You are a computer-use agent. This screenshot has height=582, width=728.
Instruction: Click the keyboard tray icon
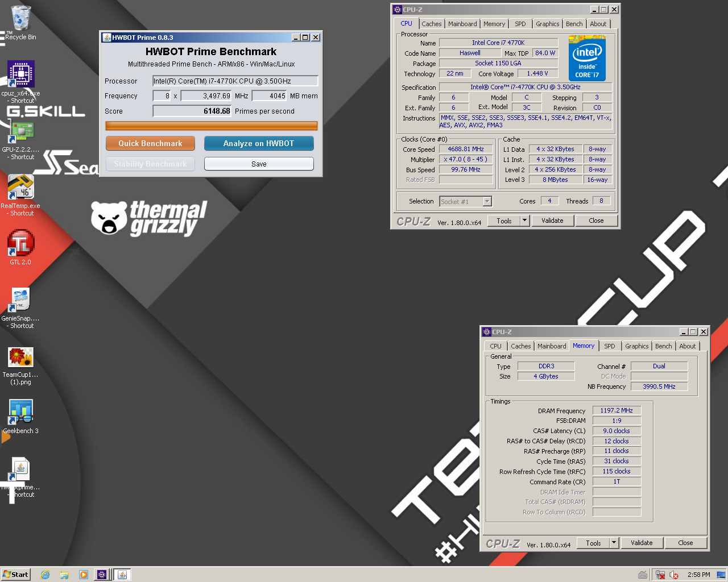pyautogui.click(x=643, y=575)
